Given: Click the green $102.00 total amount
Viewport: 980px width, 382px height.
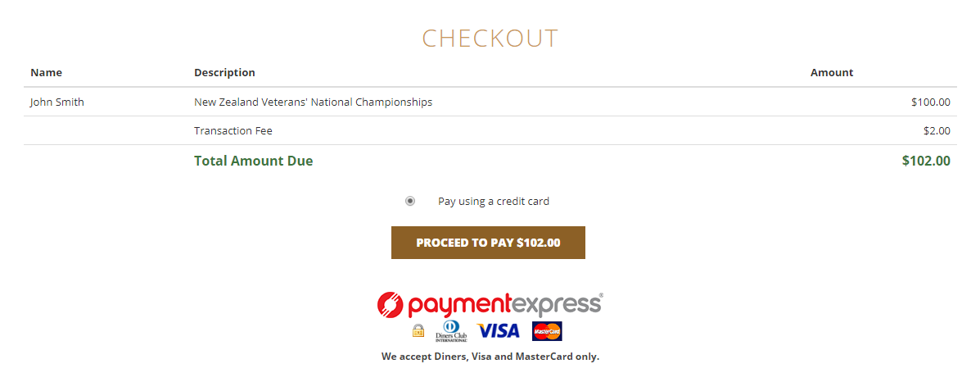Looking at the screenshot, I should [926, 161].
